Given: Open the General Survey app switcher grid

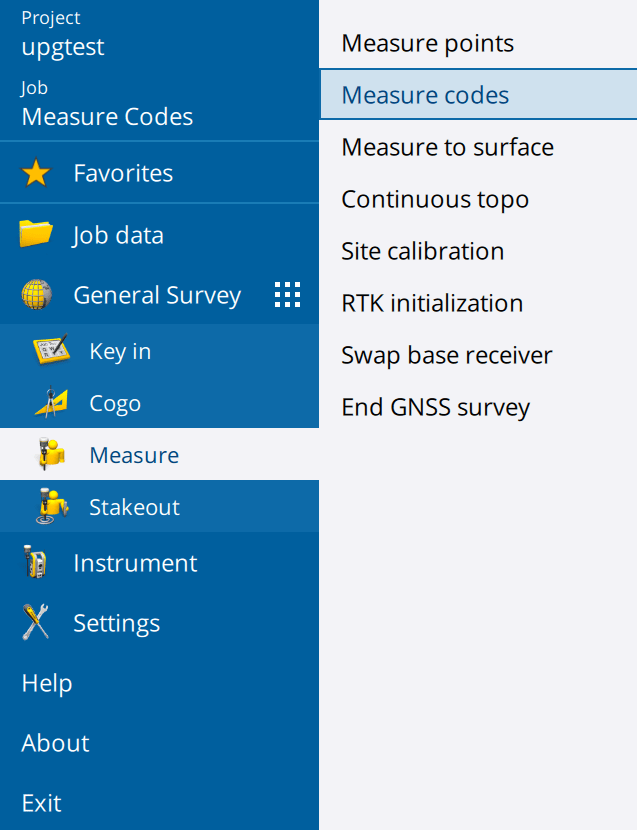Looking at the screenshot, I should [287, 294].
